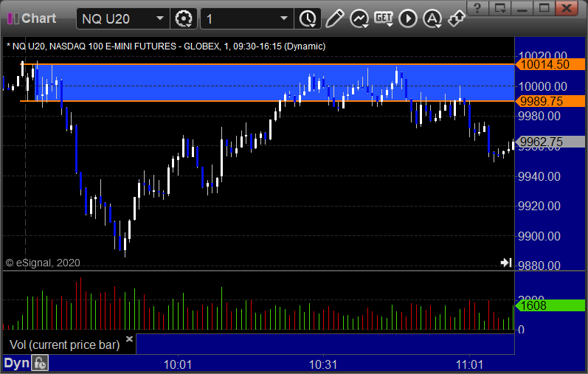Select the upper orange line at 10014.50

point(267,64)
